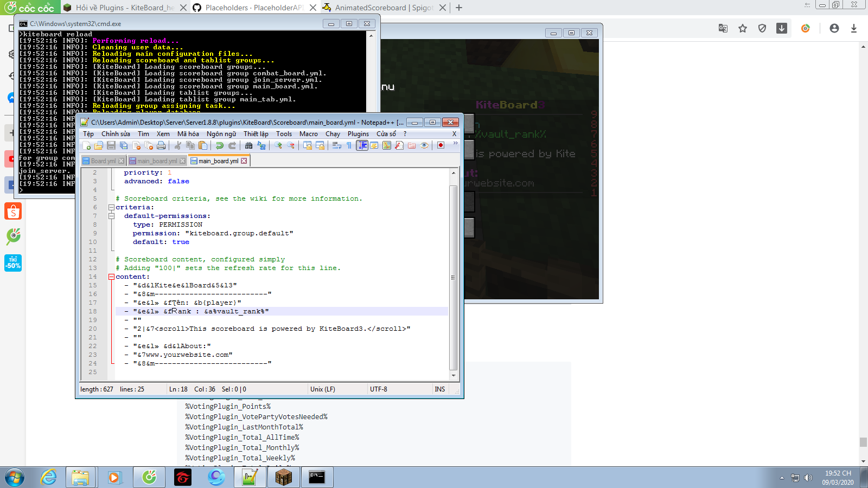Screen dimensions: 868x488
Task: Collapse the 'content:' fold marker
Action: pos(111,277)
